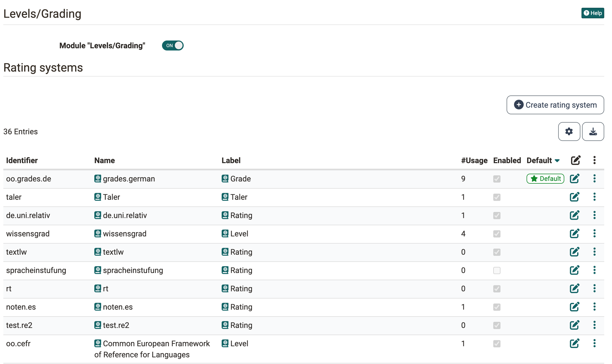This screenshot has width=612, height=364.
Task: Sort by the Name column header
Action: (x=105, y=160)
